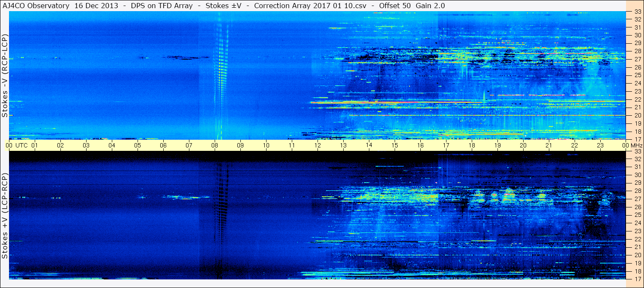644x288 pixels.
Task: Select hour 19 on the UTC time axis
Action: pyautogui.click(x=497, y=145)
